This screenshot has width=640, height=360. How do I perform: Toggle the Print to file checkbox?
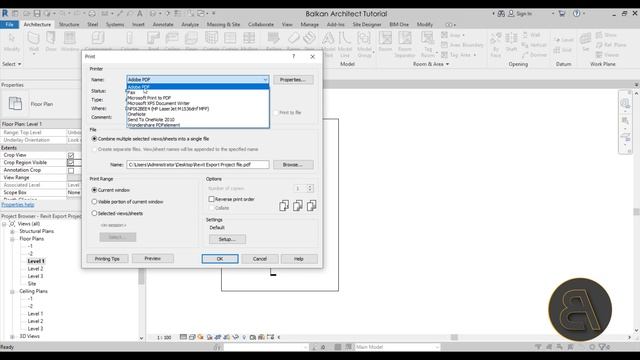(x=276, y=112)
